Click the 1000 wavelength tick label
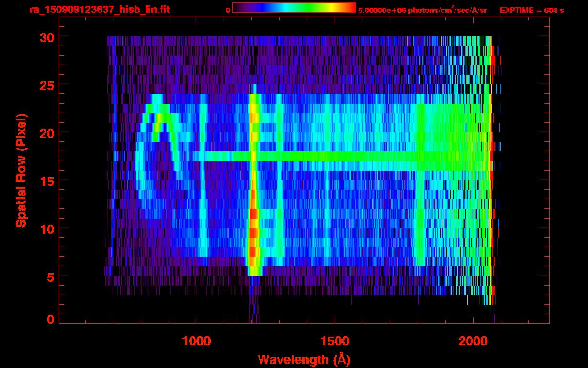588x368 pixels. click(196, 341)
